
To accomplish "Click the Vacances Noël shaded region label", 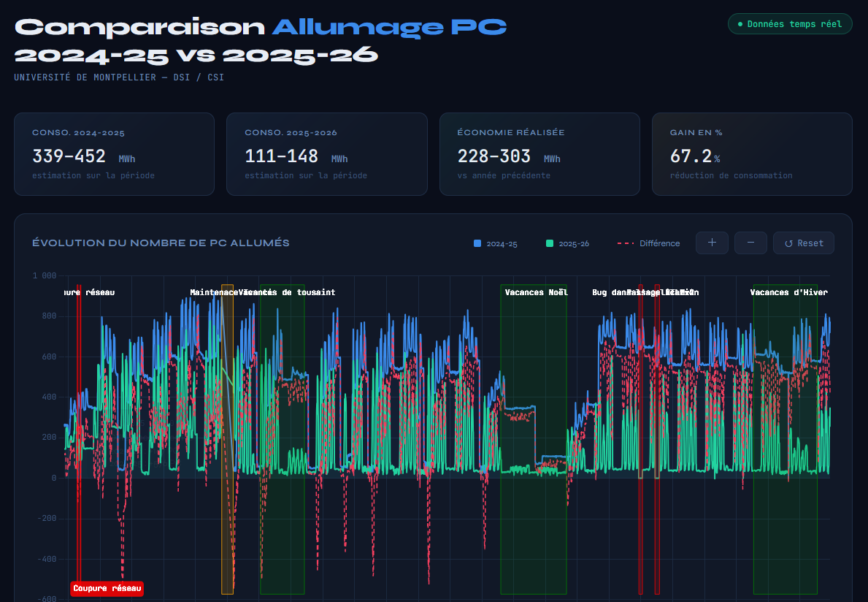I will [x=536, y=292].
